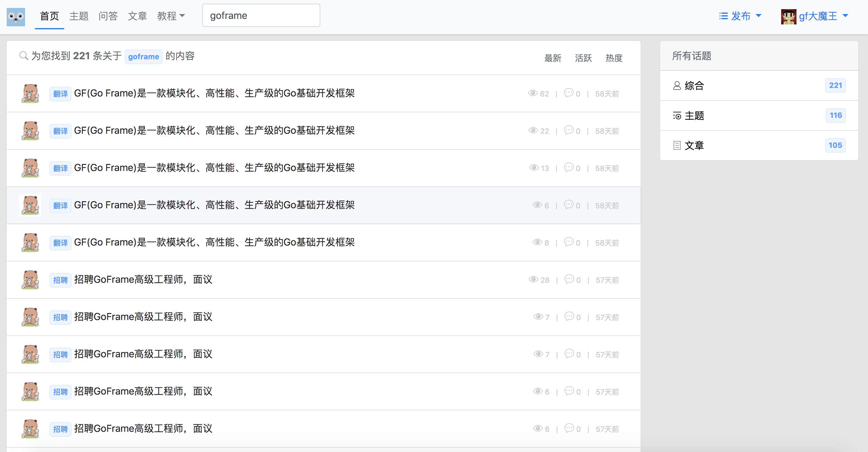868x452 pixels.
Task: Click the topic icon next to 主题
Action: point(677,116)
